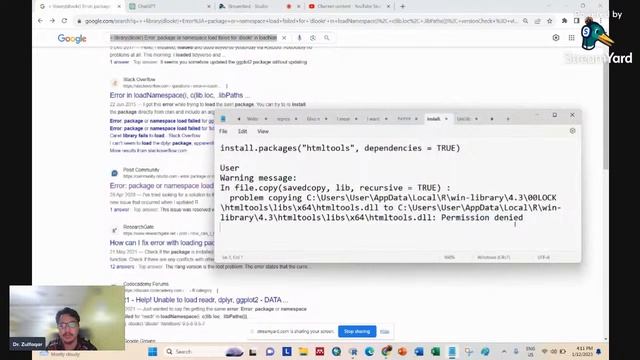
Task: Add a new Notepad tab with plus
Action: tap(508, 119)
